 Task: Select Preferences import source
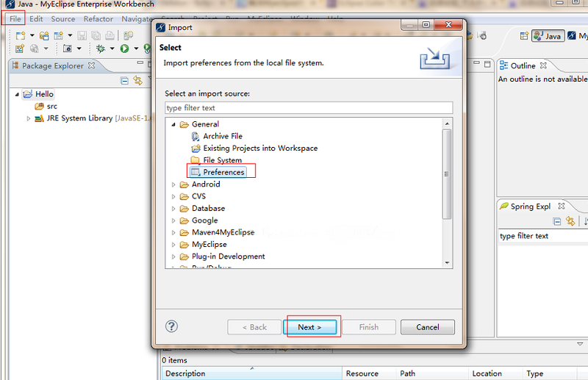tap(223, 172)
